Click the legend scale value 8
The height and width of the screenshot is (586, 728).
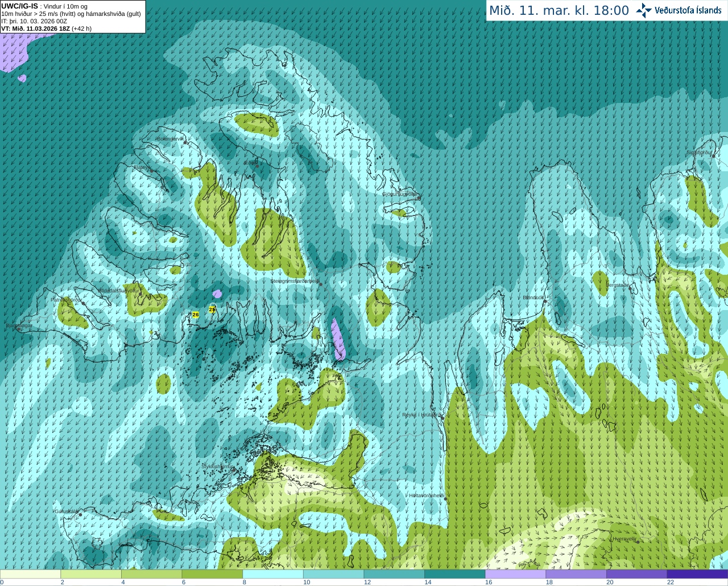(245, 582)
